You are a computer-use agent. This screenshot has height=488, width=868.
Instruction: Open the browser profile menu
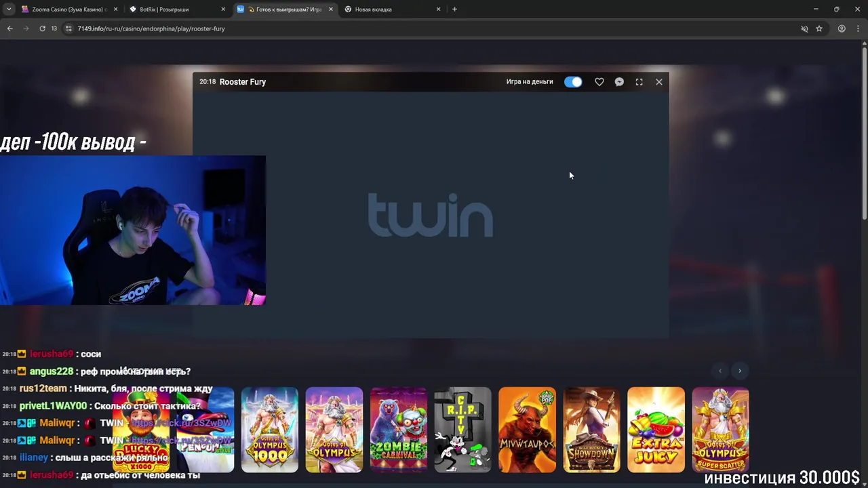point(842,28)
